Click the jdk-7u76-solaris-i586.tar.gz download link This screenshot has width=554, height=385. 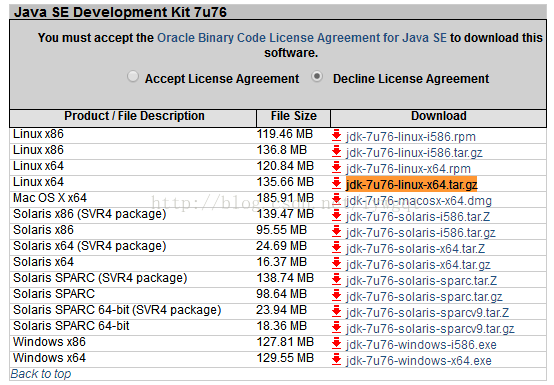pyautogui.click(x=421, y=233)
